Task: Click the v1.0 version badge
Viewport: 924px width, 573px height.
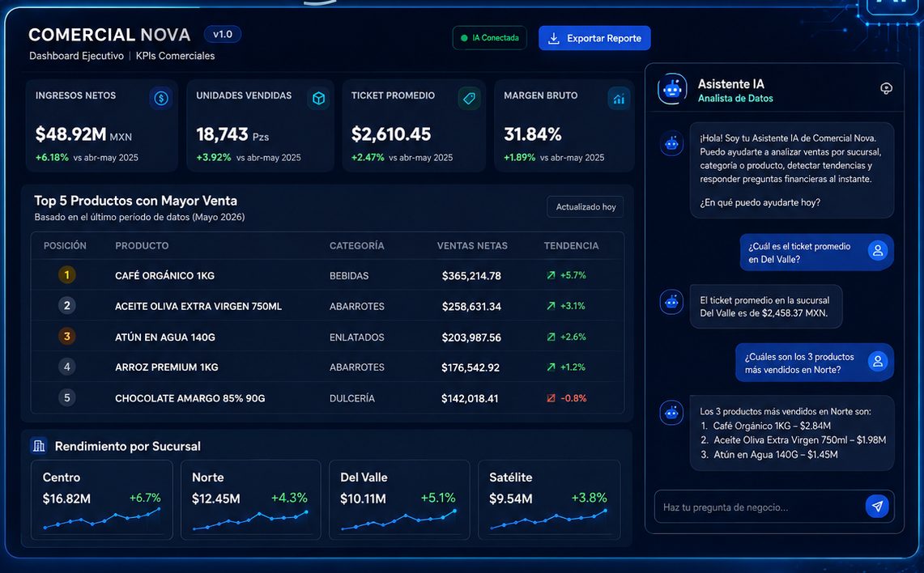Action: 222,34
